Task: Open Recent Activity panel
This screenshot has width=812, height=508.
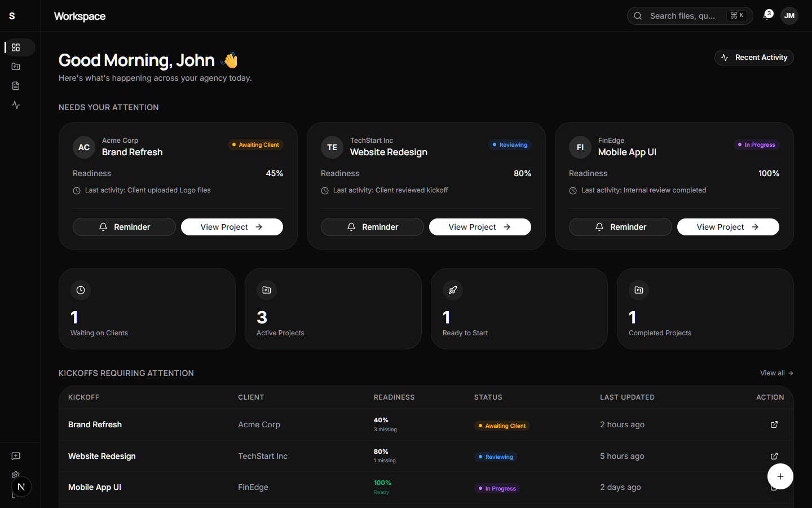Action: (x=754, y=58)
